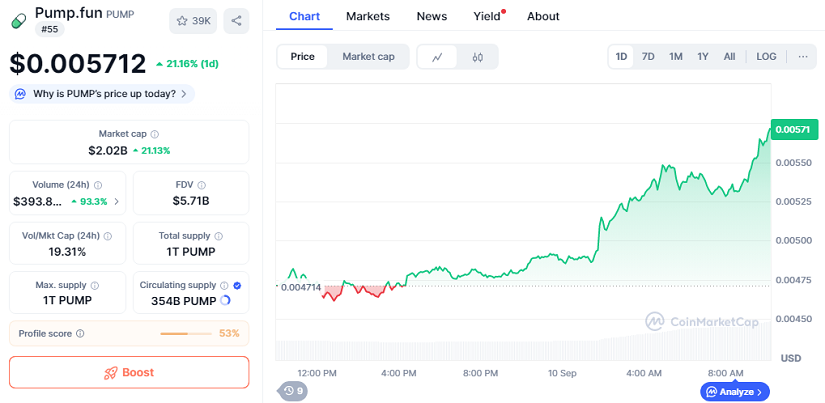Click the 10 Sep date axis label
Screen dimensions: 825x403
tap(561, 373)
